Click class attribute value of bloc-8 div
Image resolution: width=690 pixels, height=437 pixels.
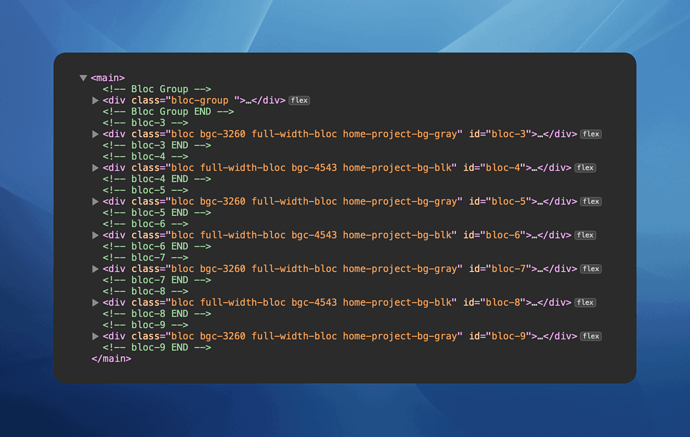(312, 302)
